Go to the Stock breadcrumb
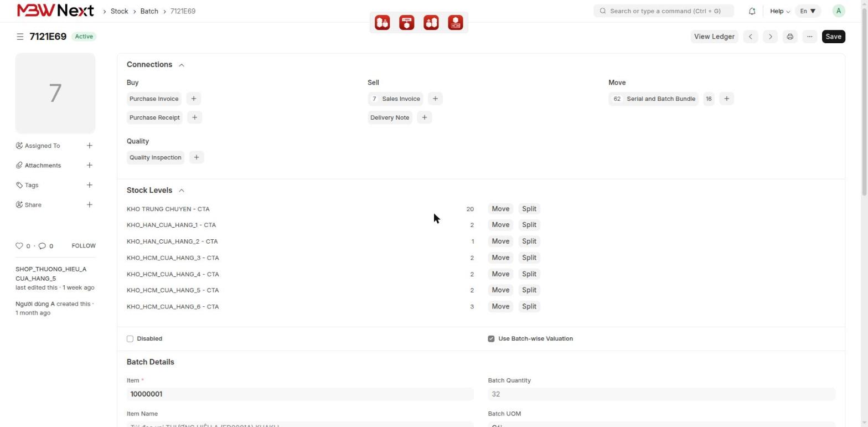 tap(120, 11)
